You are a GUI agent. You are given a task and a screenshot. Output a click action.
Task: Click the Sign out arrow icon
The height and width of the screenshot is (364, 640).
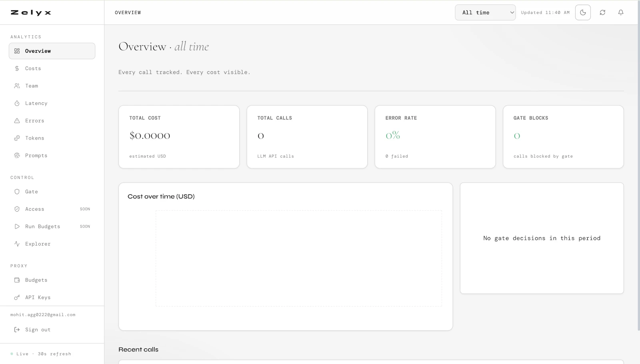[x=17, y=330]
